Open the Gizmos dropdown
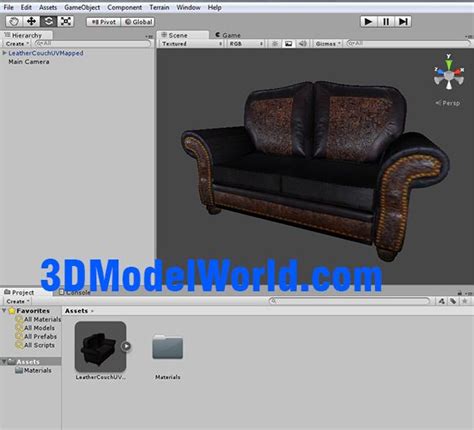The image size is (474, 430). (328, 44)
